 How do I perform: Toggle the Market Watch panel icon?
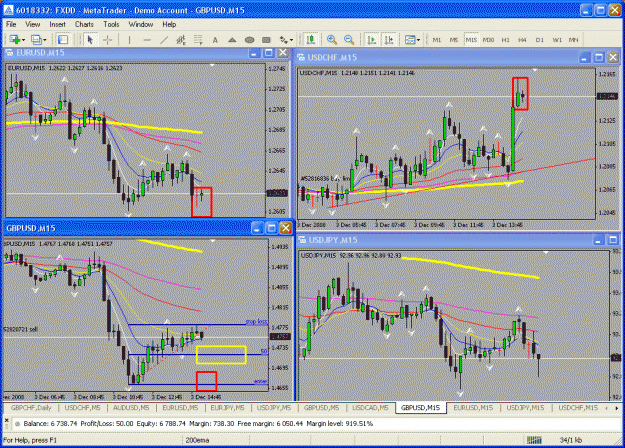click(x=63, y=39)
